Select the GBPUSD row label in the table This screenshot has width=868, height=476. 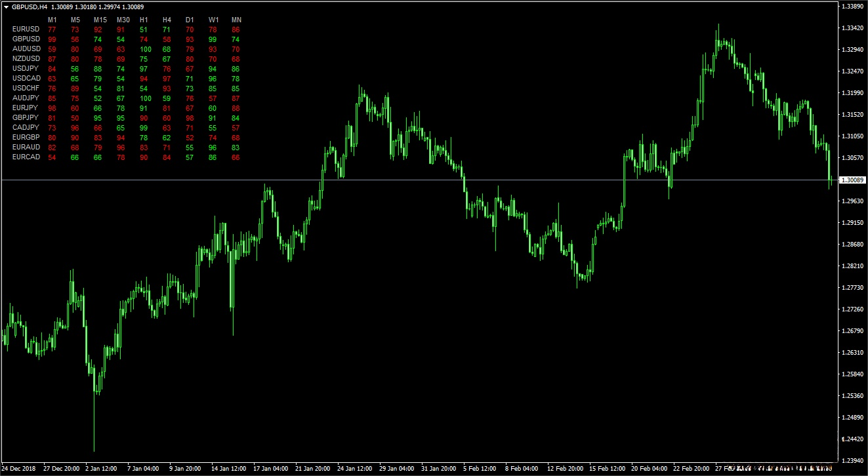point(26,39)
